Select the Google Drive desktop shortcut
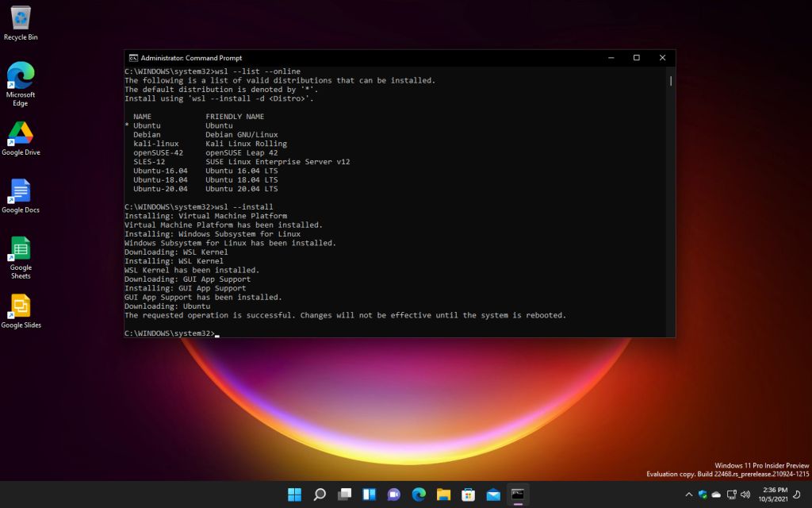Image resolution: width=812 pixels, height=508 pixels. coord(21,134)
